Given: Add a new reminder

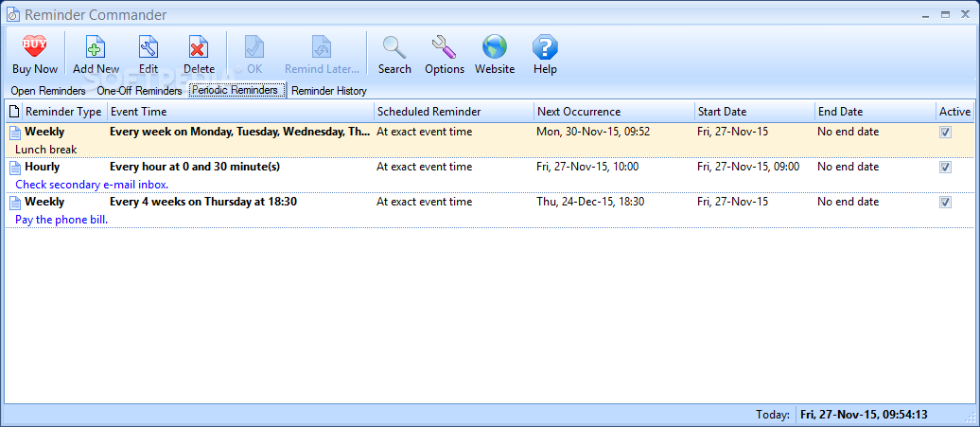Looking at the screenshot, I should point(96,54).
